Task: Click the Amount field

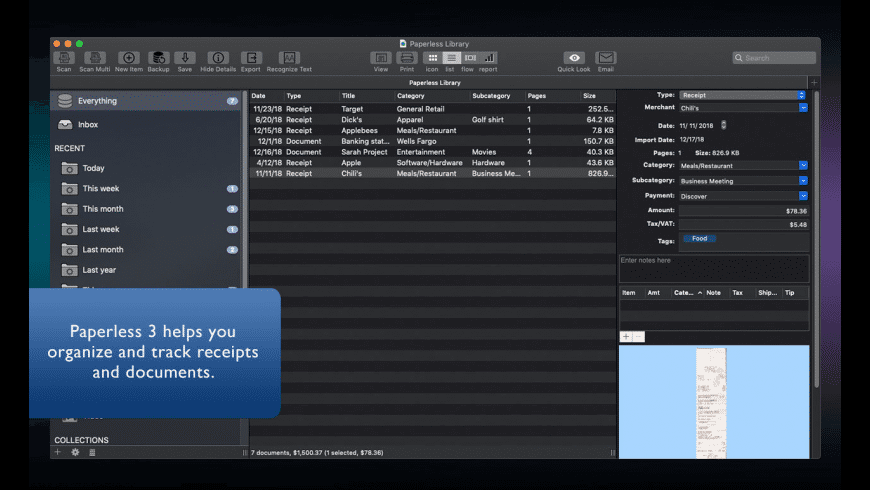Action: (x=743, y=211)
